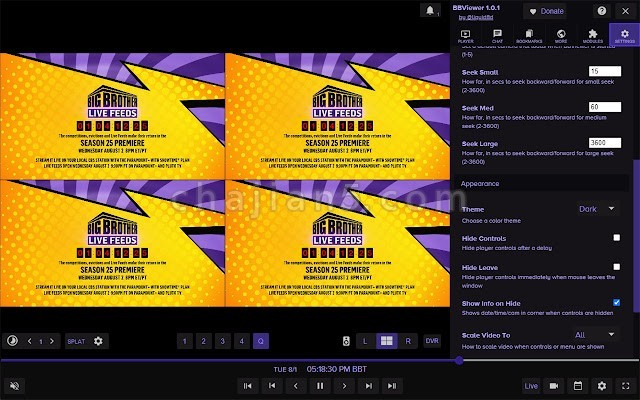Switch to camera 2
Viewport: 640px width, 400px height.
pyautogui.click(x=203, y=341)
